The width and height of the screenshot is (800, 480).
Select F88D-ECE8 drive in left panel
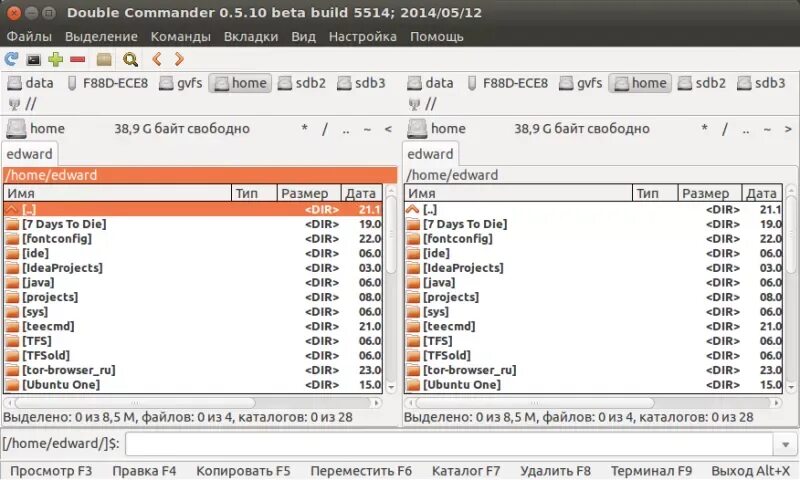(x=108, y=83)
